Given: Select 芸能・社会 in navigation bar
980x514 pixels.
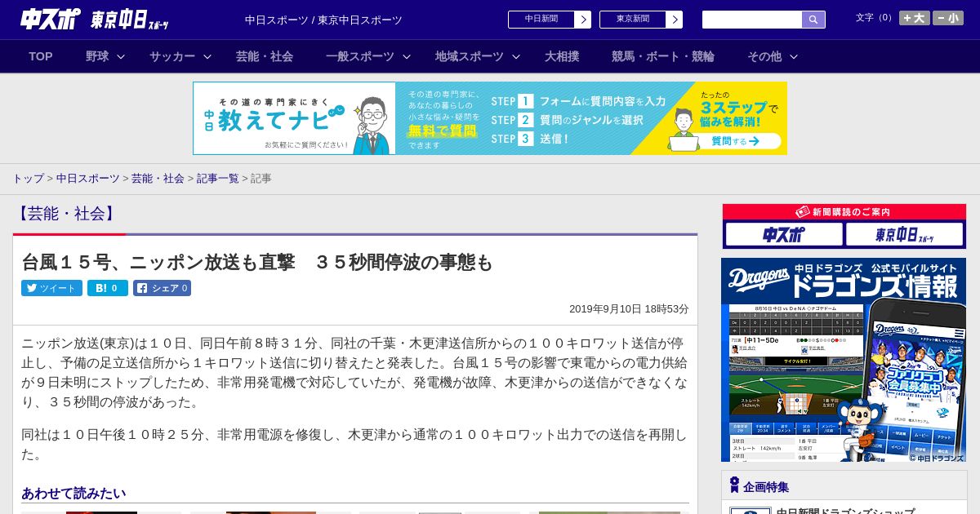Looking at the screenshot, I should (x=265, y=56).
